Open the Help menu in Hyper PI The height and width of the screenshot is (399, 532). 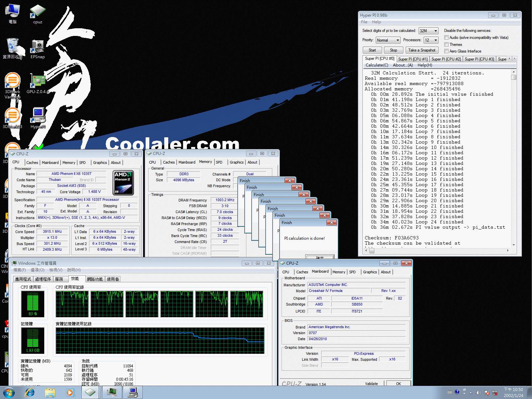376,22
